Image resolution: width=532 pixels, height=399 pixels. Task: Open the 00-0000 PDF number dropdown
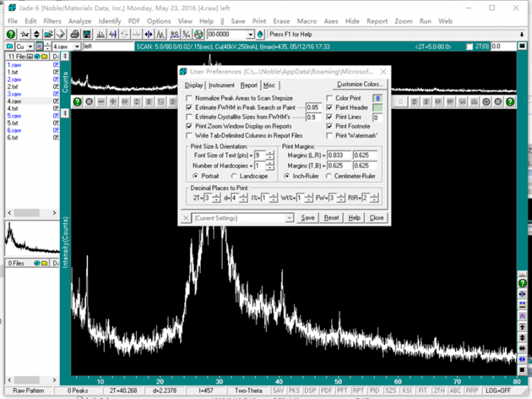click(x=250, y=34)
